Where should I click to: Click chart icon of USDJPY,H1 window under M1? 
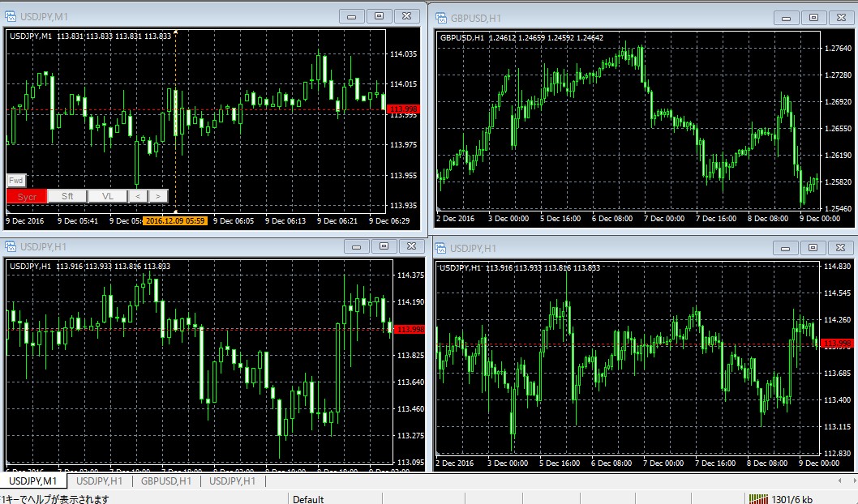point(11,246)
